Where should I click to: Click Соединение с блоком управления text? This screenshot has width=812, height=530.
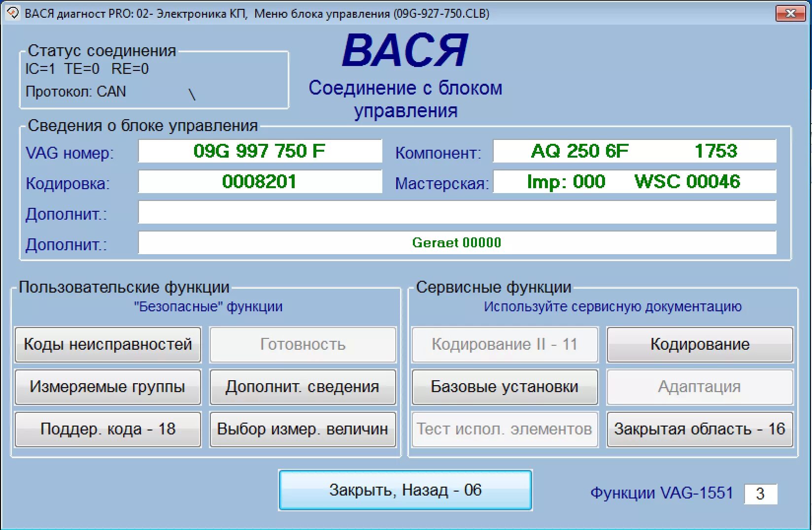pos(406,99)
